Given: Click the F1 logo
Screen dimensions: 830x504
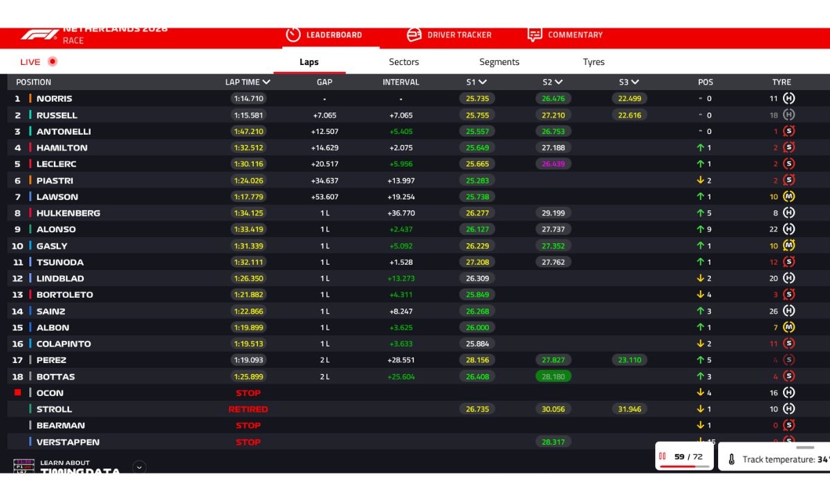Looking at the screenshot, I should [x=39, y=35].
